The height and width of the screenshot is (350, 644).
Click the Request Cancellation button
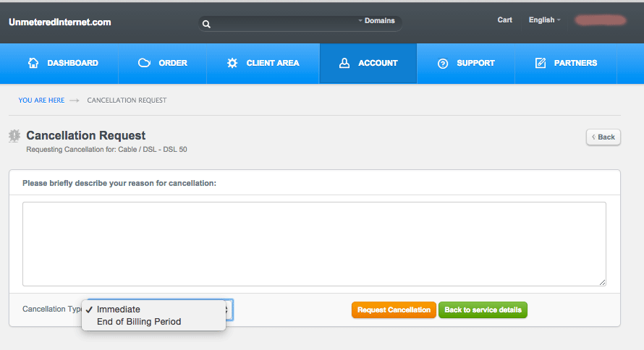coord(394,310)
